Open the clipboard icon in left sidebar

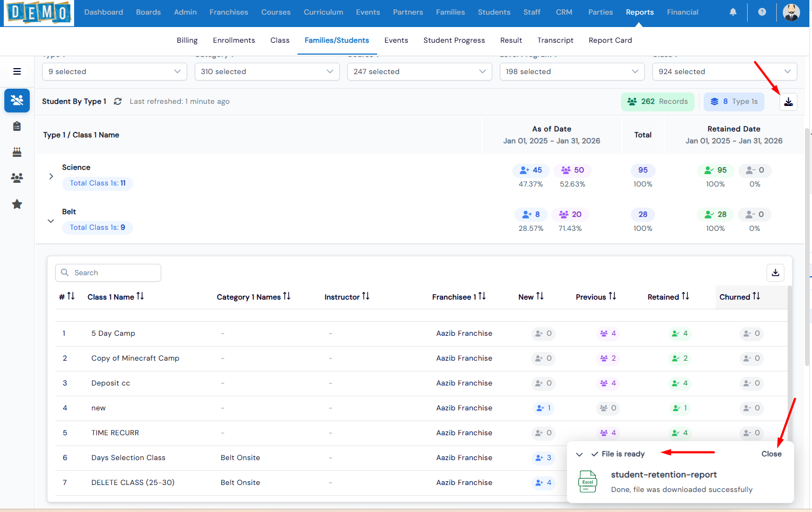click(x=17, y=127)
